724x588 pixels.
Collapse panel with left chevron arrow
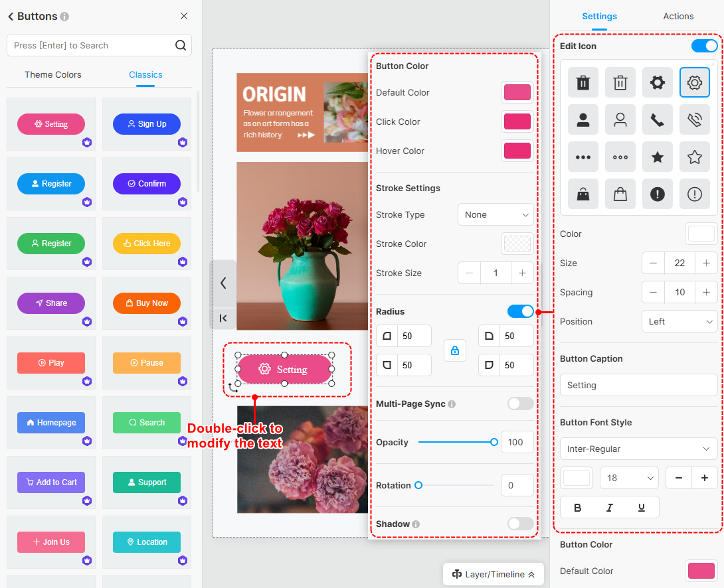[223, 283]
